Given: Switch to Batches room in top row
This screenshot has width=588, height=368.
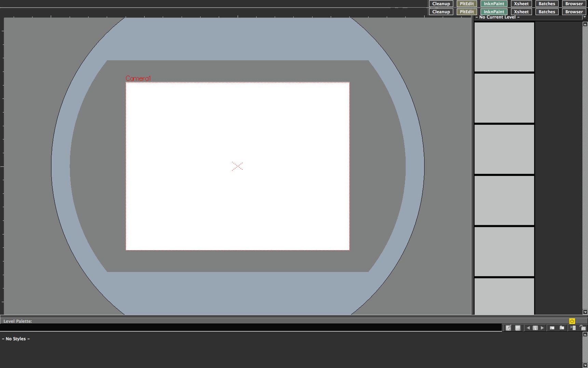Looking at the screenshot, I should 547,4.
